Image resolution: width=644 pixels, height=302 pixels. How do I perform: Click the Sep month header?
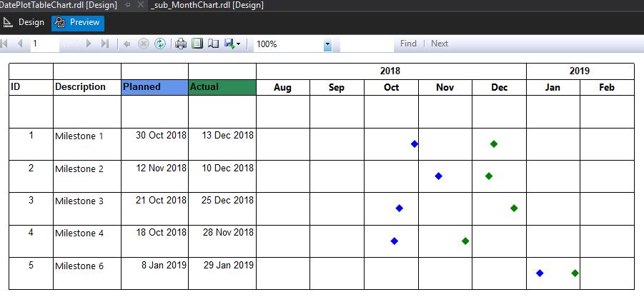tap(337, 88)
